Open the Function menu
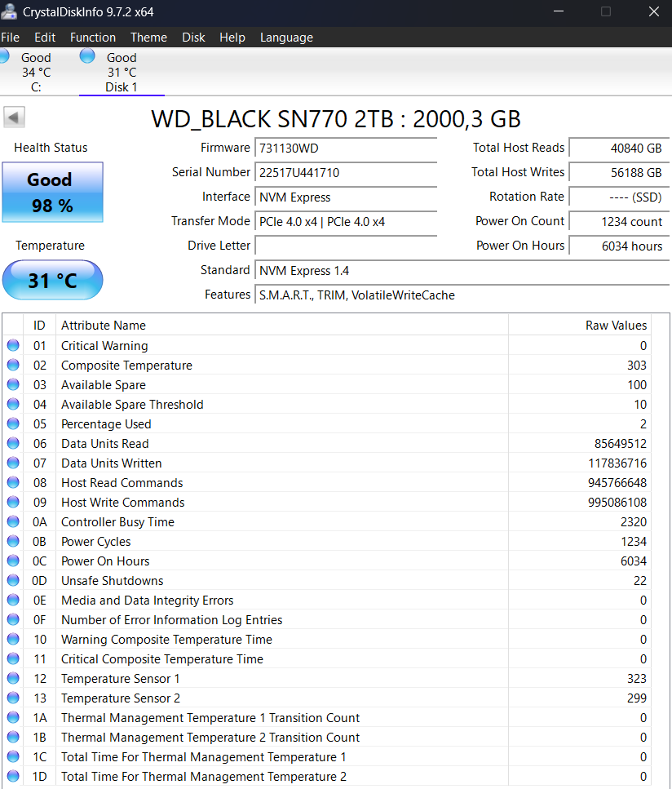Screen dimensions: 672x789 (x=93, y=38)
